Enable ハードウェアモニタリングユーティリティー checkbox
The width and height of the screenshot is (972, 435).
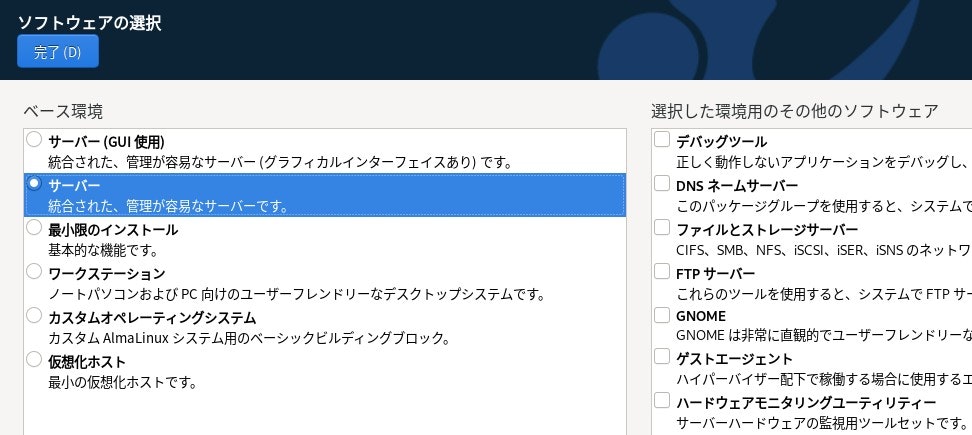coord(662,400)
